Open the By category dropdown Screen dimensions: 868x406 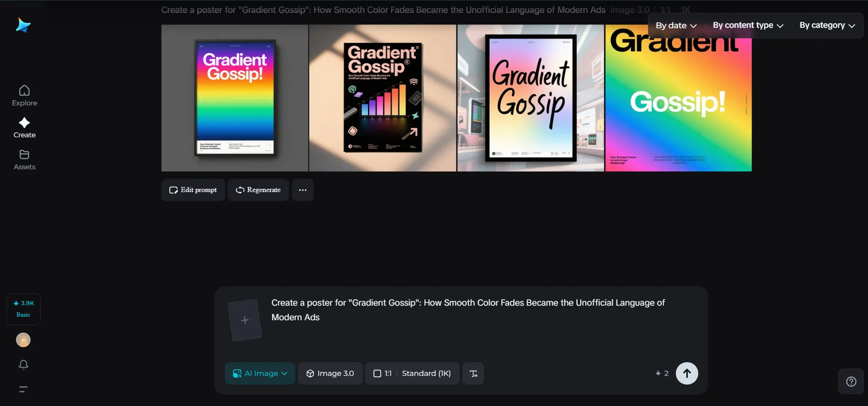tap(827, 26)
